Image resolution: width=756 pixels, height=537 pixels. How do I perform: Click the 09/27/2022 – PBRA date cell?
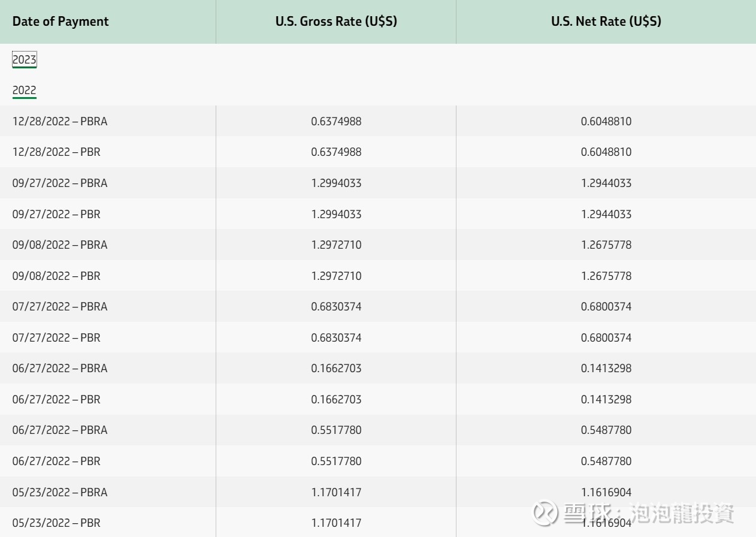click(x=60, y=183)
